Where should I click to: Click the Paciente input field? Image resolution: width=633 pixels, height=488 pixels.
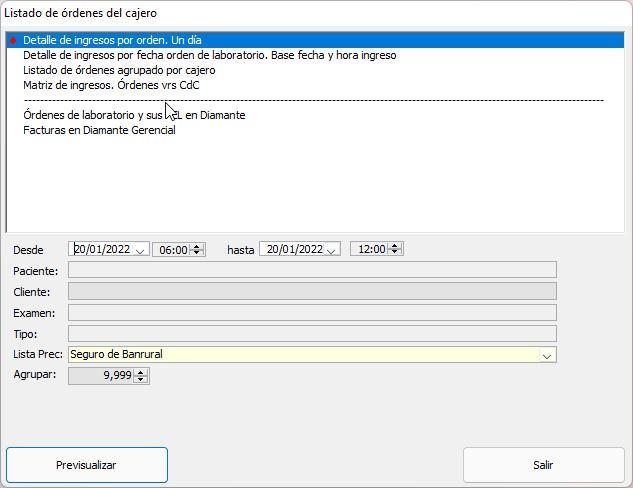(x=311, y=270)
